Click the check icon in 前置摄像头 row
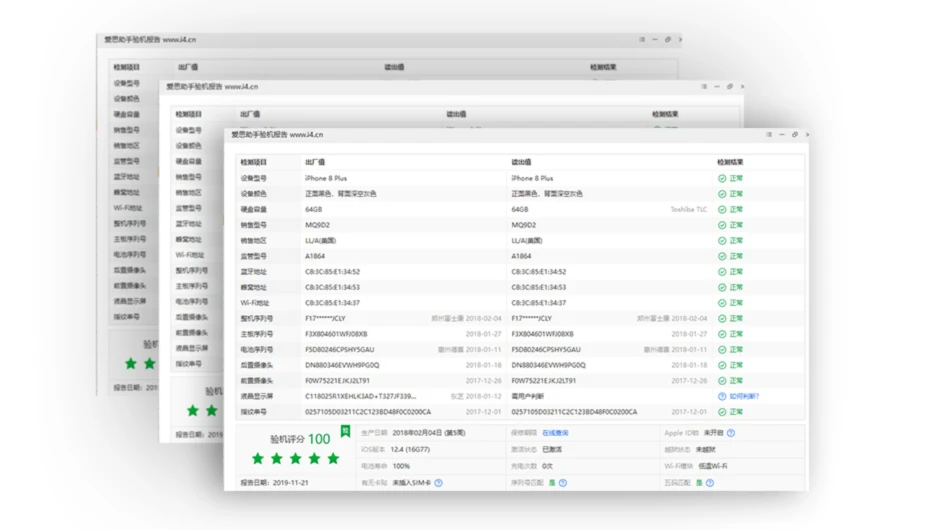 pos(722,381)
